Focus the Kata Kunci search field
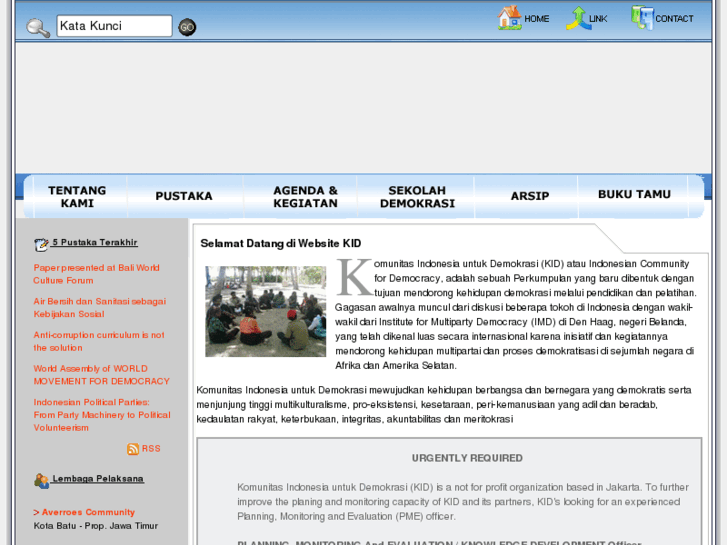The height and width of the screenshot is (545, 727). pyautogui.click(x=114, y=26)
